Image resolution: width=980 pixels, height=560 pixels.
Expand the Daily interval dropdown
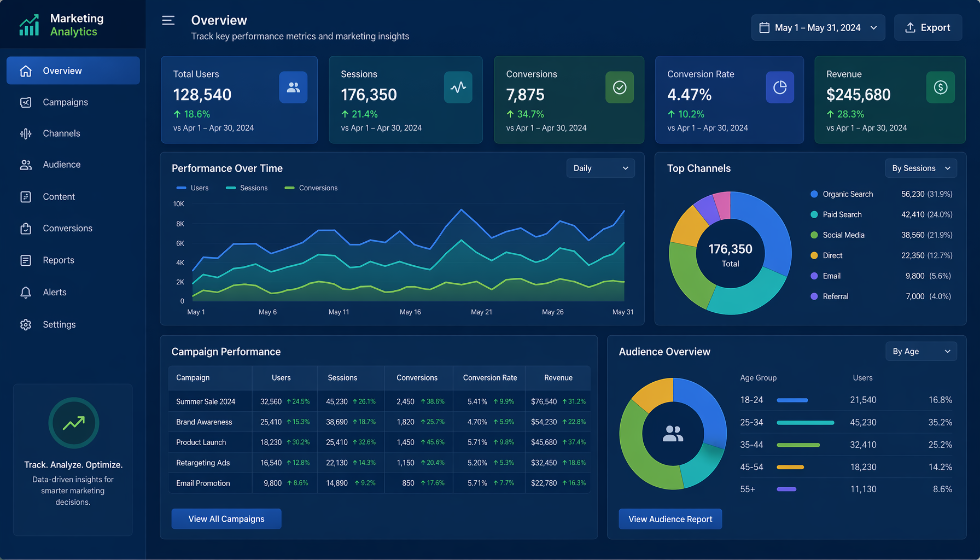(600, 168)
